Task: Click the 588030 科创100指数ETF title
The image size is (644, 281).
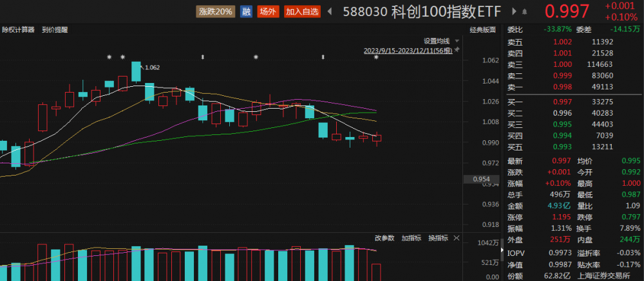Action: coord(422,12)
